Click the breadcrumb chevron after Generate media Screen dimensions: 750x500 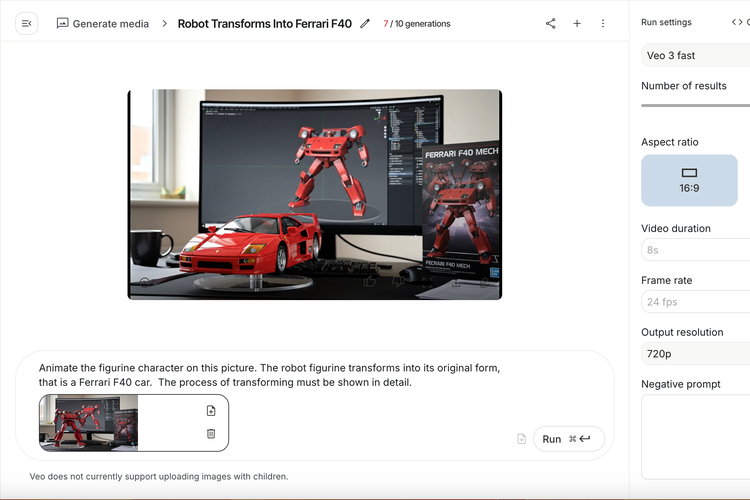tap(164, 23)
